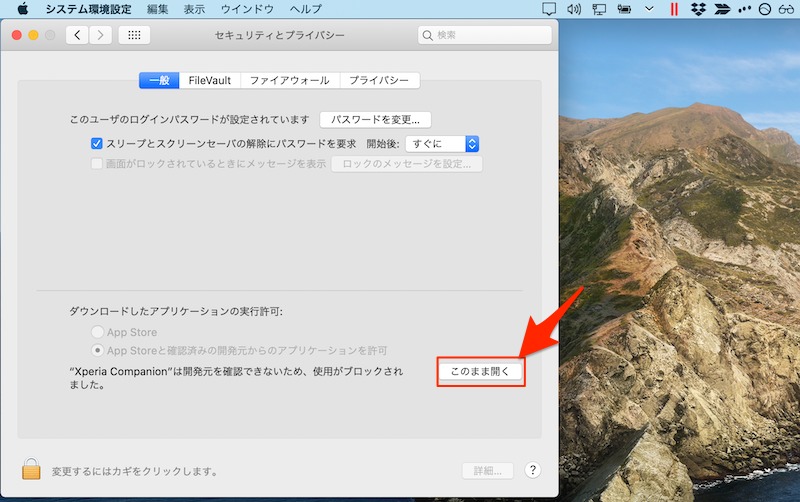Expand the chevron menu bar icon

(649, 9)
